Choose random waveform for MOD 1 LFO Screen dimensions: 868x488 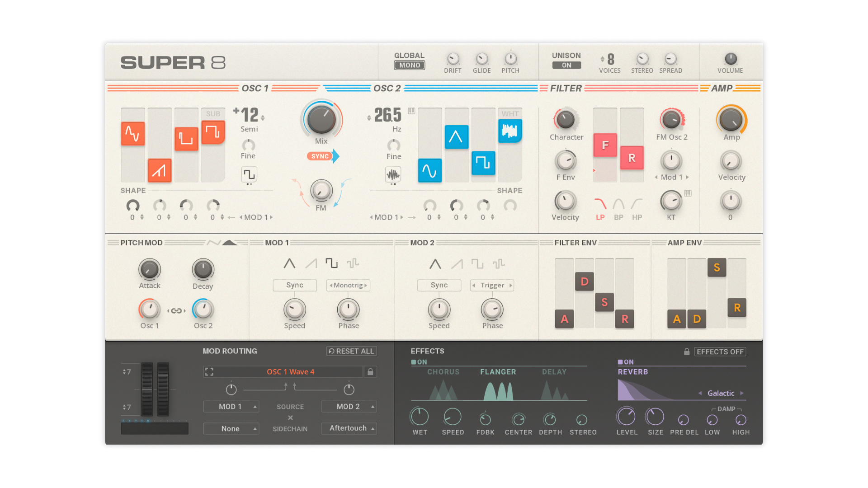click(353, 263)
